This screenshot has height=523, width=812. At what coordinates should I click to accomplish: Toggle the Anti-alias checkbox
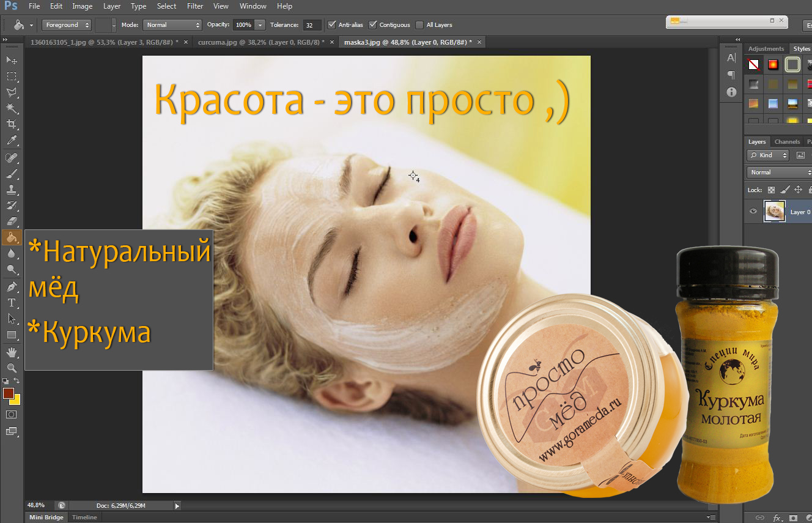coord(332,25)
